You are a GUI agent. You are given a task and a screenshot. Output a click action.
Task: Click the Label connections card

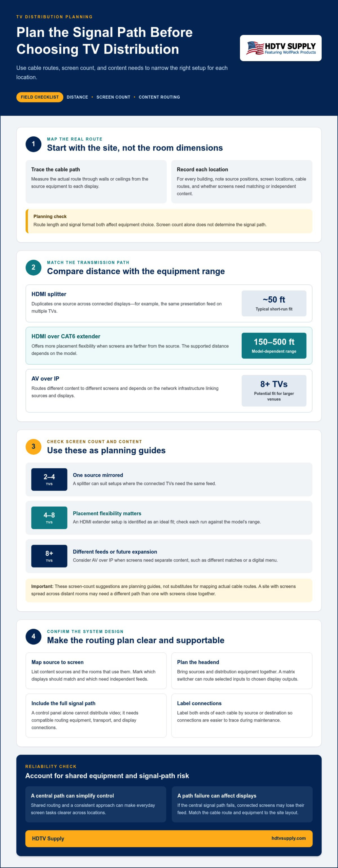point(242,715)
